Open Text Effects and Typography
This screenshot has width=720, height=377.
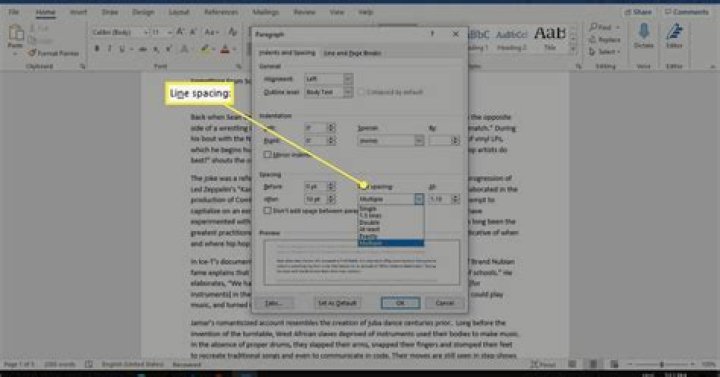coord(184,49)
